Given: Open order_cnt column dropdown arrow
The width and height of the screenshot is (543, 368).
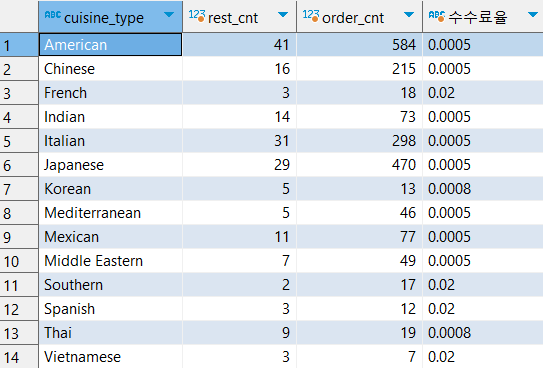Looking at the screenshot, I should [409, 15].
